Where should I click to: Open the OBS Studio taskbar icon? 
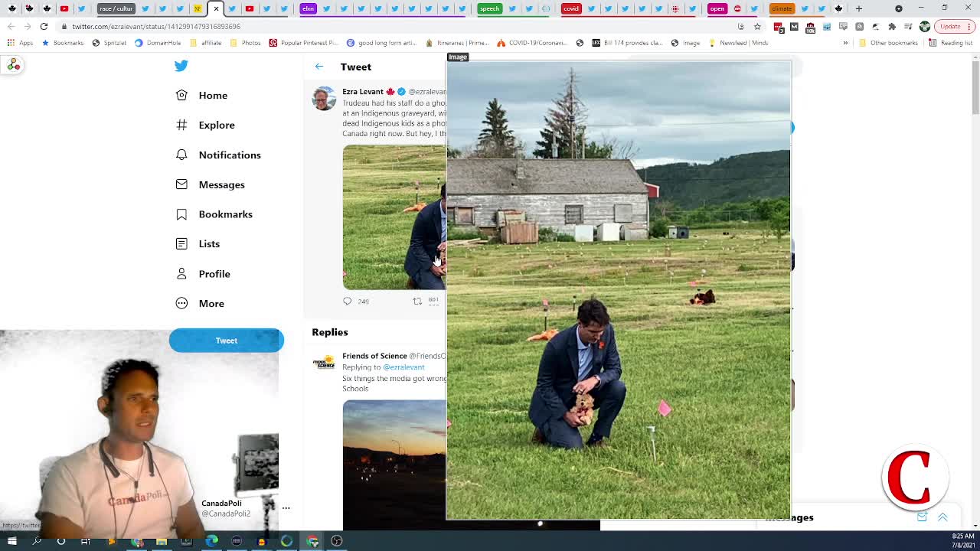(336, 541)
